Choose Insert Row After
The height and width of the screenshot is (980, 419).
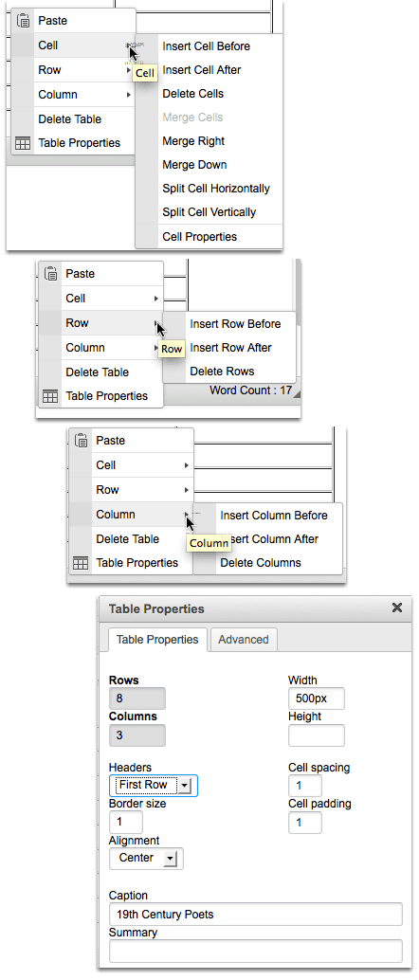tap(230, 348)
